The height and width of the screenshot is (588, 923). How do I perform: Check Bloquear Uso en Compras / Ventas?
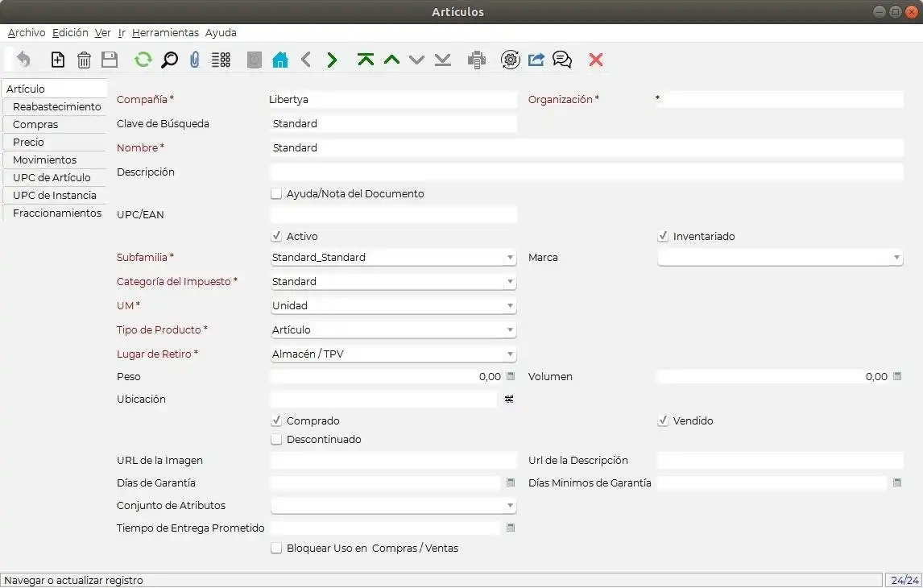tap(276, 549)
